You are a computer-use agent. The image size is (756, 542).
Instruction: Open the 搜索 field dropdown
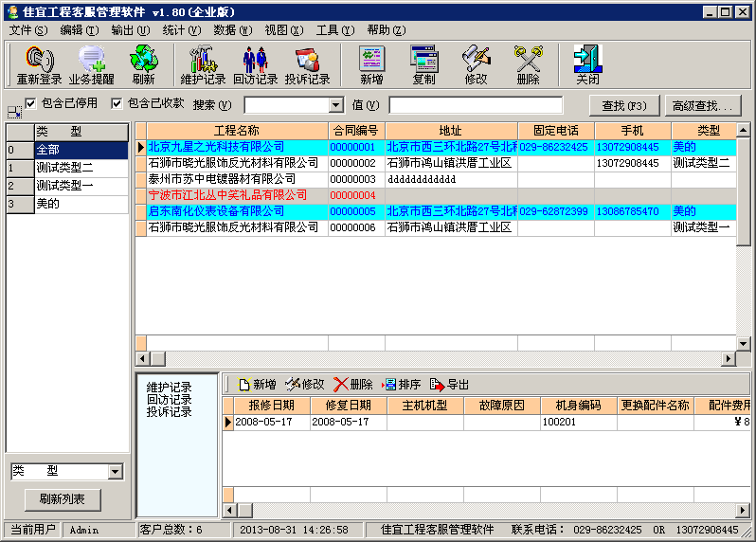click(x=336, y=105)
